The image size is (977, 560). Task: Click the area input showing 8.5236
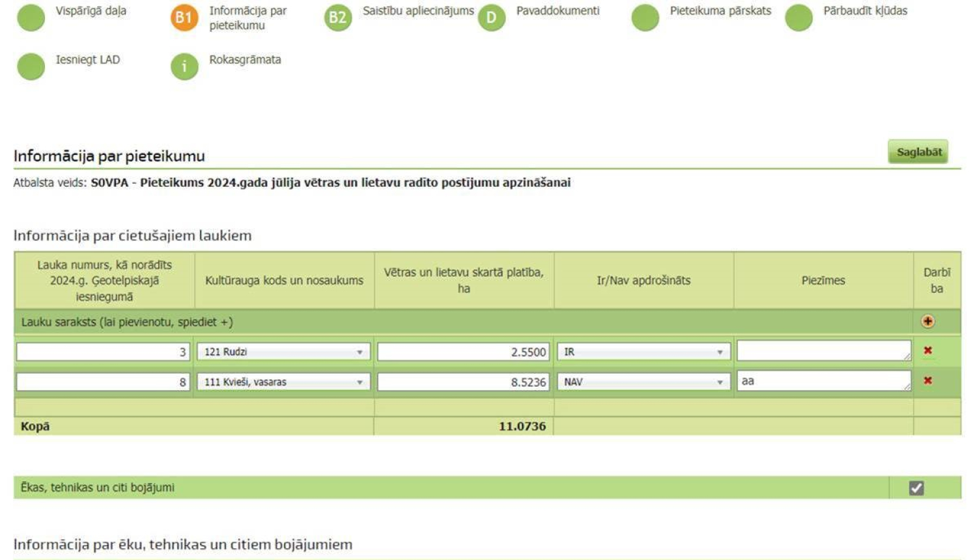[463, 382]
